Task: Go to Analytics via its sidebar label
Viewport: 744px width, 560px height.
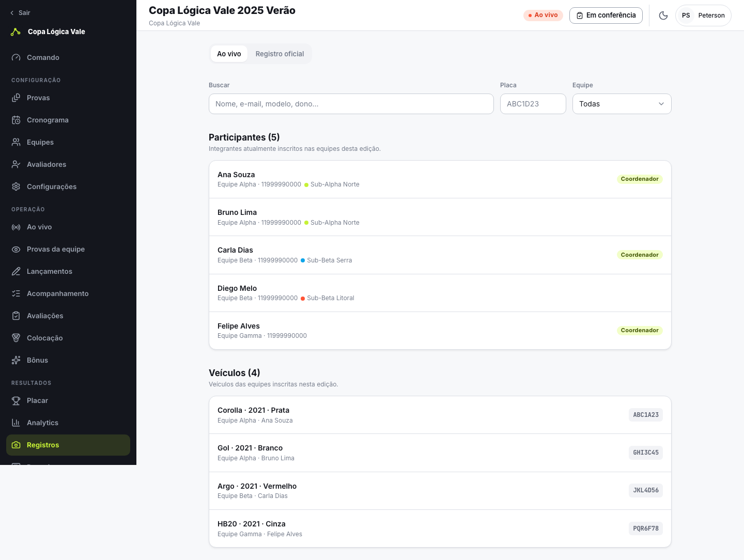Action: (42, 423)
